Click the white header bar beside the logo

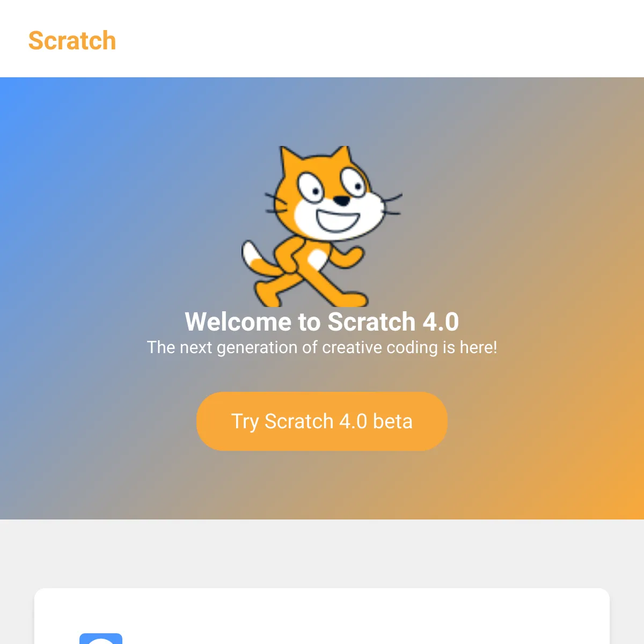376,39
